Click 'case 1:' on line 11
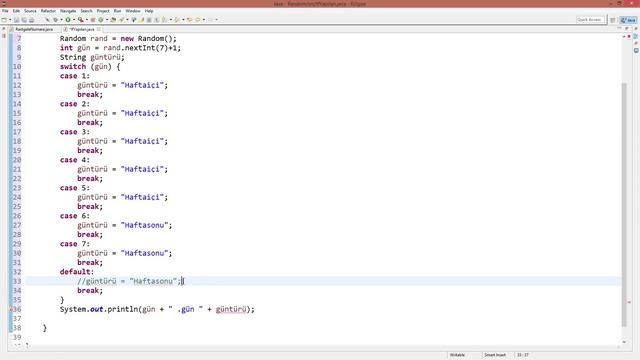This screenshot has height=360, width=640. coord(75,76)
